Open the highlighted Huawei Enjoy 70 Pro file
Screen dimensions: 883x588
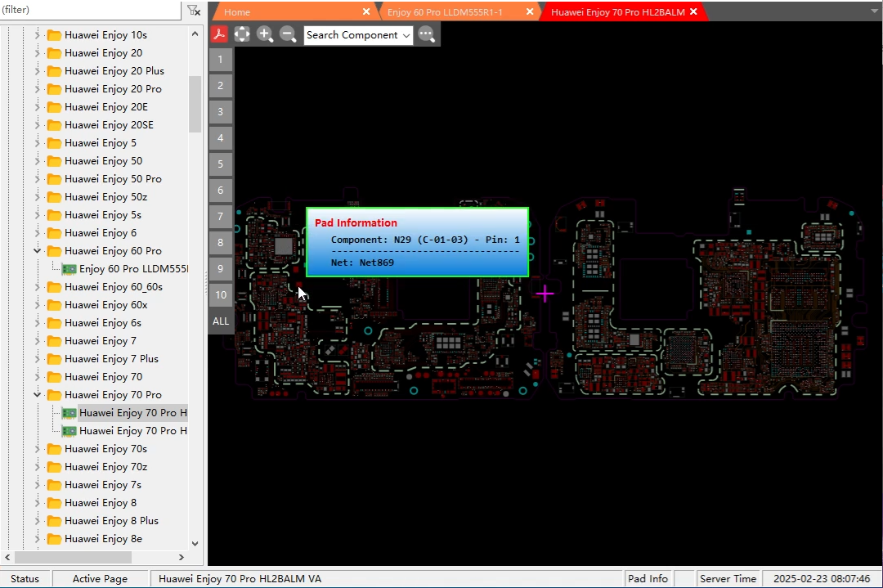[133, 413]
